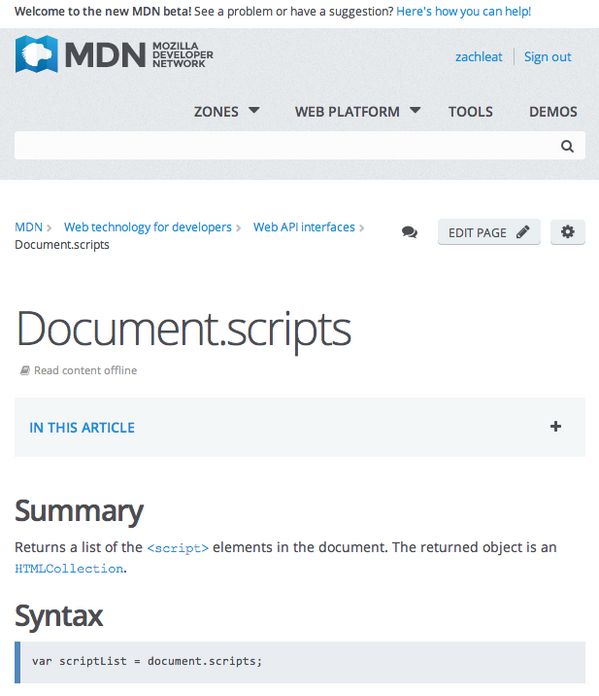This screenshot has width=599, height=696.
Task: Open the zachleat profile link
Action: tap(479, 57)
